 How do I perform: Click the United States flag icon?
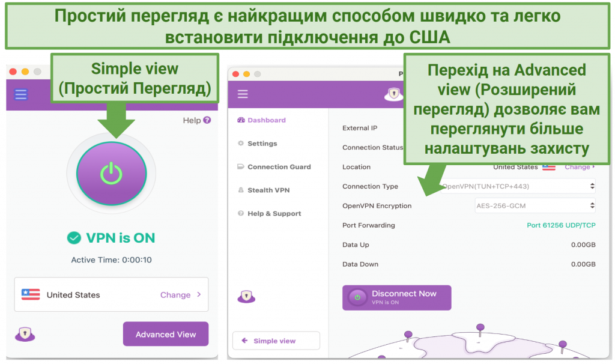30,294
